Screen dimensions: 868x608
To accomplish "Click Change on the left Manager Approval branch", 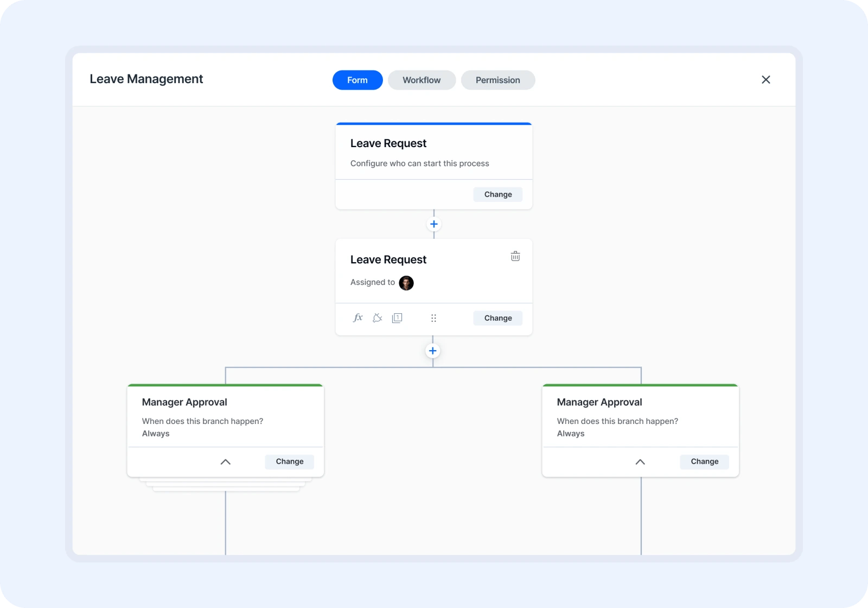I will click(x=289, y=462).
